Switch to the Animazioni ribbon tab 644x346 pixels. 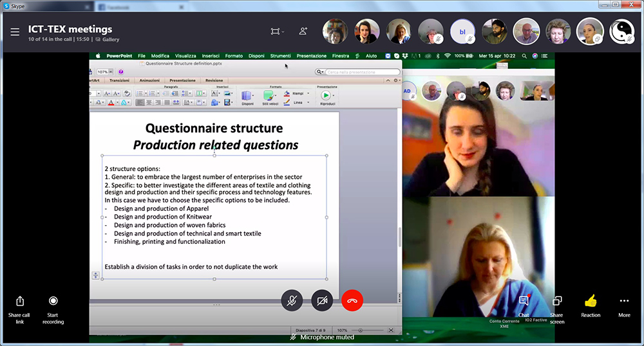(149, 80)
